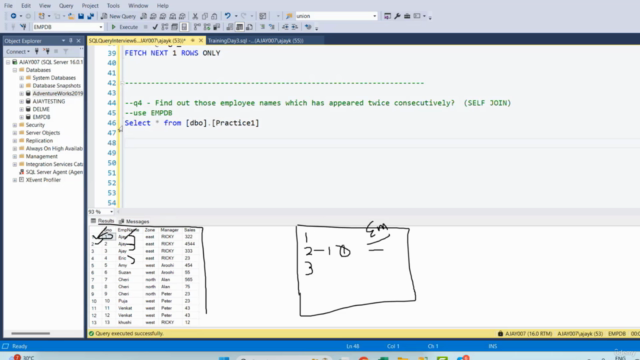Open the File menu
640x360 pixels.
click(8, 6)
